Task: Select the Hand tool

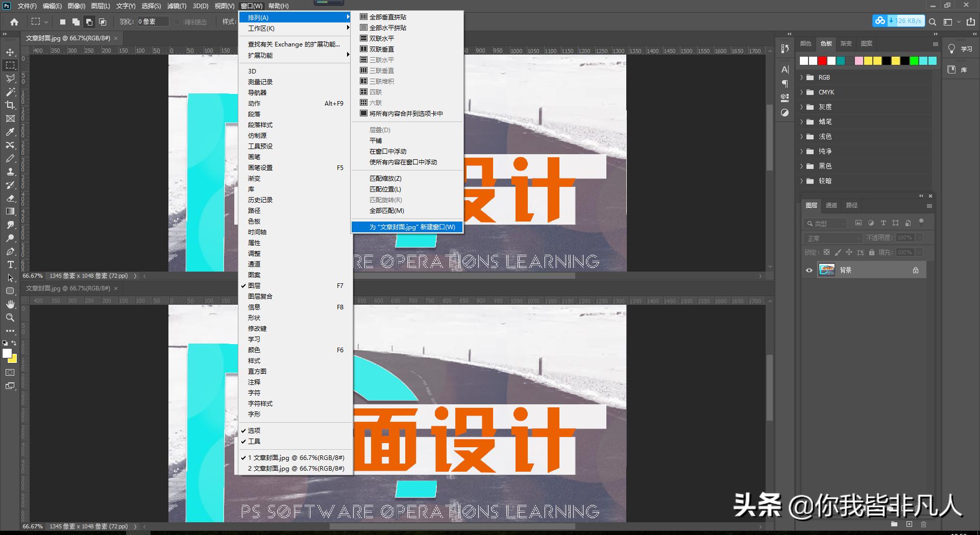Action: click(10, 304)
